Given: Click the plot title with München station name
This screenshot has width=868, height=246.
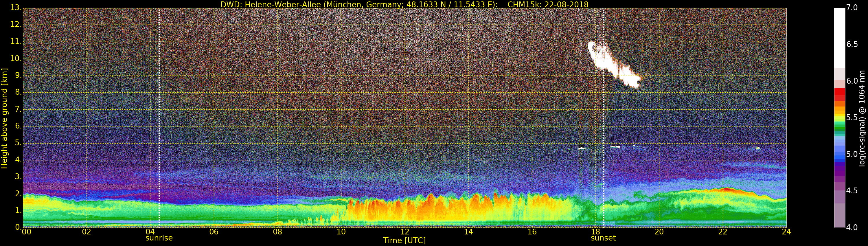Looking at the screenshot, I should 404,4.
